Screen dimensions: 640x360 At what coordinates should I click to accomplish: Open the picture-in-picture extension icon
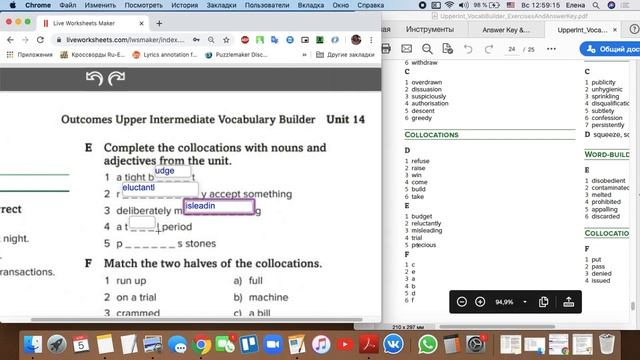305,40
